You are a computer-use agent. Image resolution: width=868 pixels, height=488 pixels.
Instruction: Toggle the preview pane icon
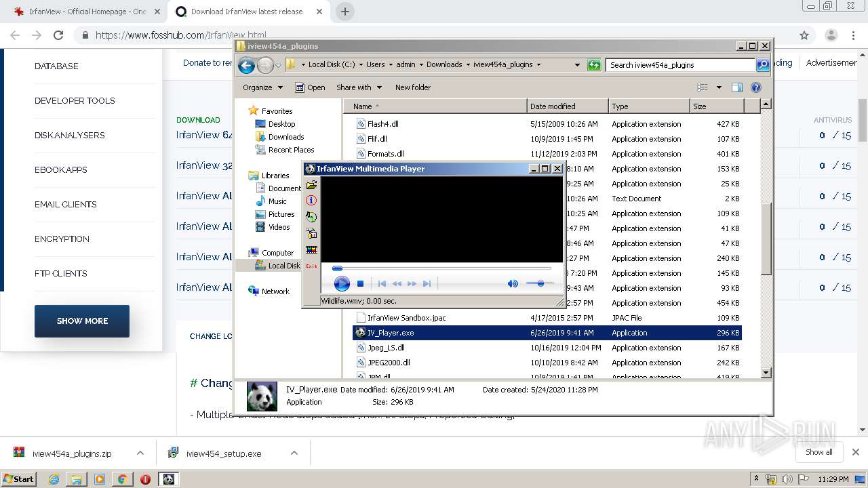(737, 87)
